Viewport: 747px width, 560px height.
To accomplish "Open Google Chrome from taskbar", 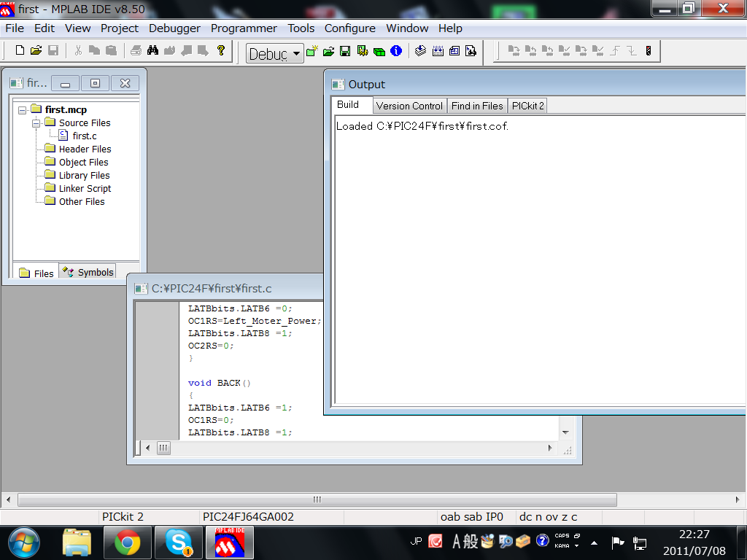I will pos(128,542).
